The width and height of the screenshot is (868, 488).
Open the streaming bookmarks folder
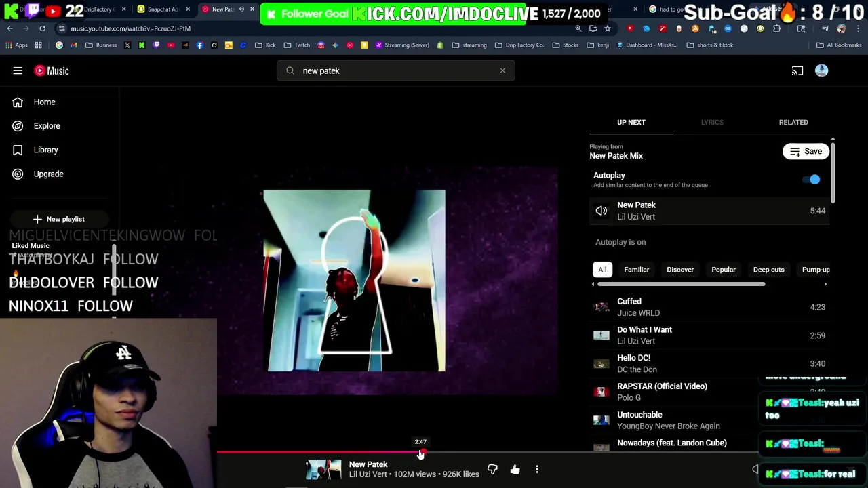click(x=469, y=45)
